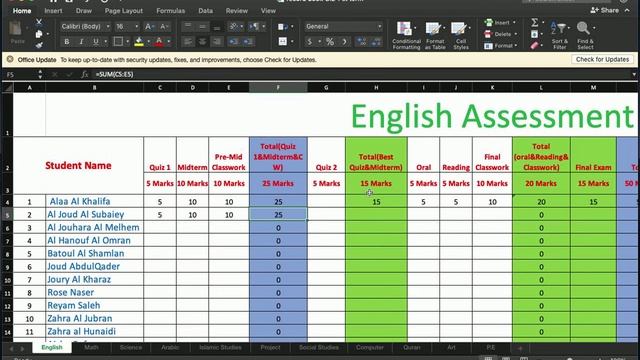The width and height of the screenshot is (640, 360).
Task: Align text to bottom of cell
Action: click(217, 27)
